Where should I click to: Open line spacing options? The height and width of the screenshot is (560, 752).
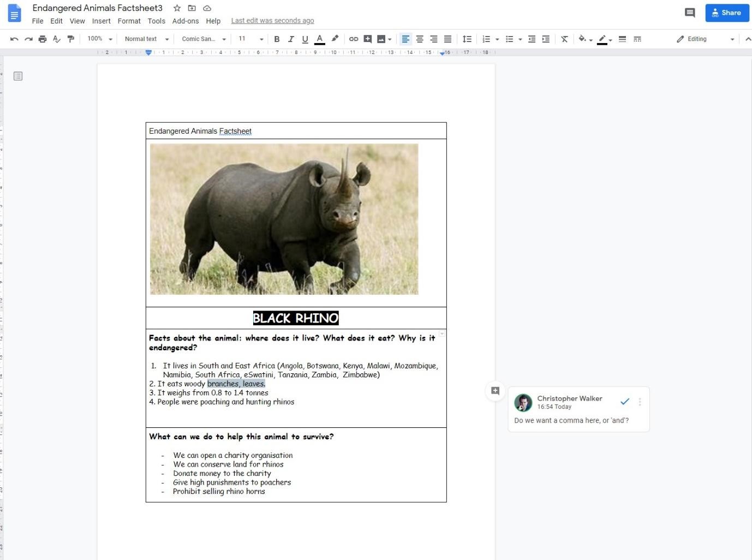[467, 39]
